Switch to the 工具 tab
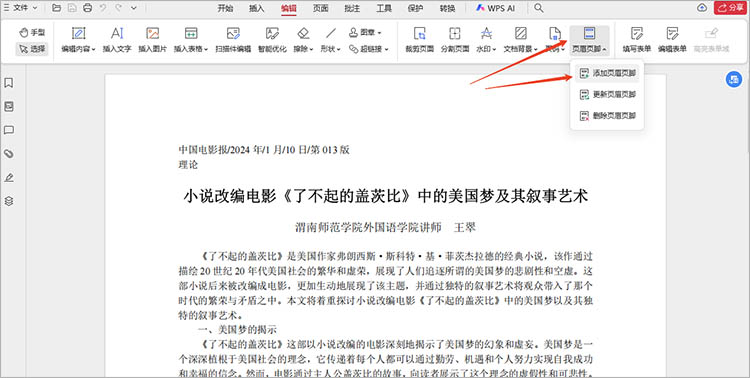Image resolution: width=750 pixels, height=378 pixels. 384,8
